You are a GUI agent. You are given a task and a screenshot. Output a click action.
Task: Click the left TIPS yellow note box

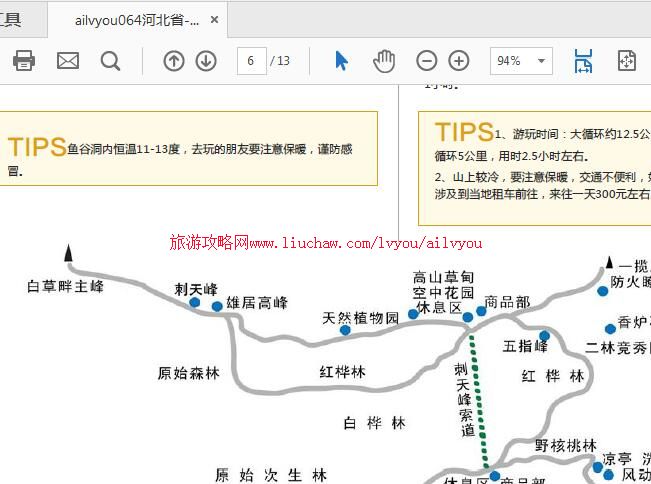click(x=190, y=148)
